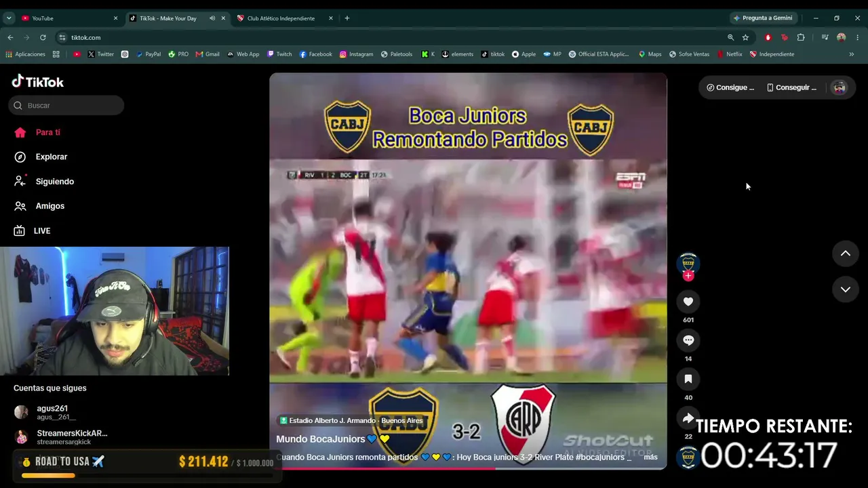868x488 pixels.
Task: Seek on the video progress bar
Action: coord(468,468)
